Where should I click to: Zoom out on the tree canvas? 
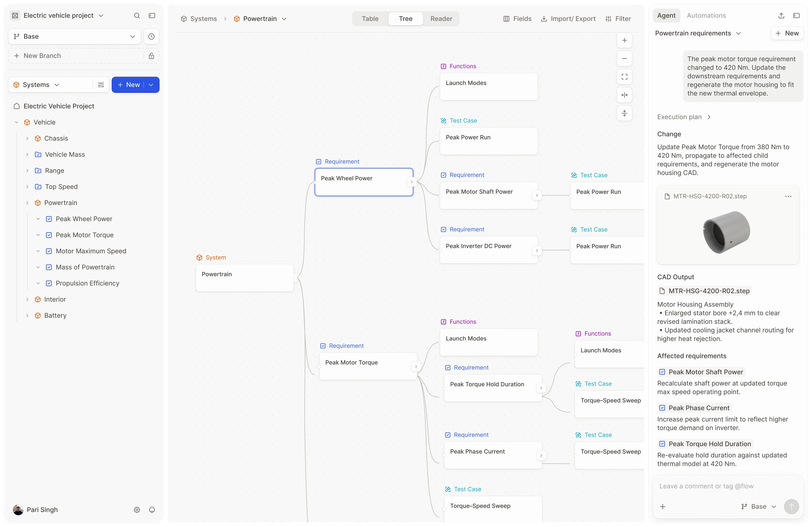click(624, 59)
